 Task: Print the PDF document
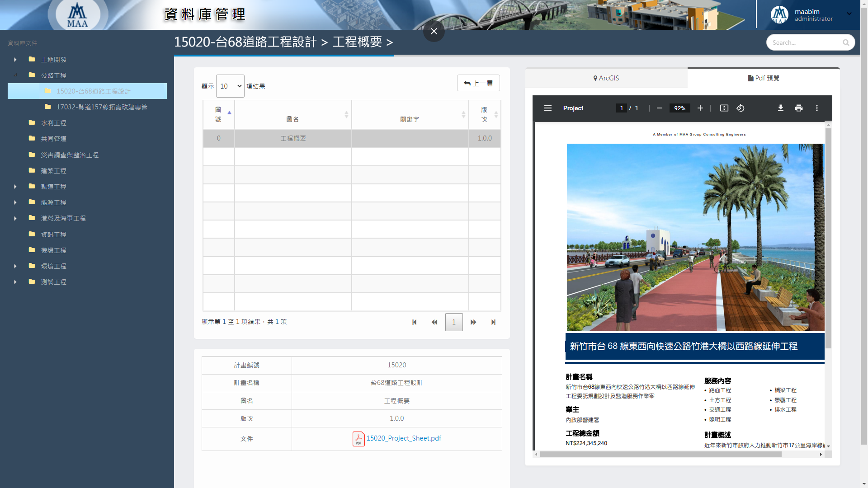pyautogui.click(x=799, y=108)
